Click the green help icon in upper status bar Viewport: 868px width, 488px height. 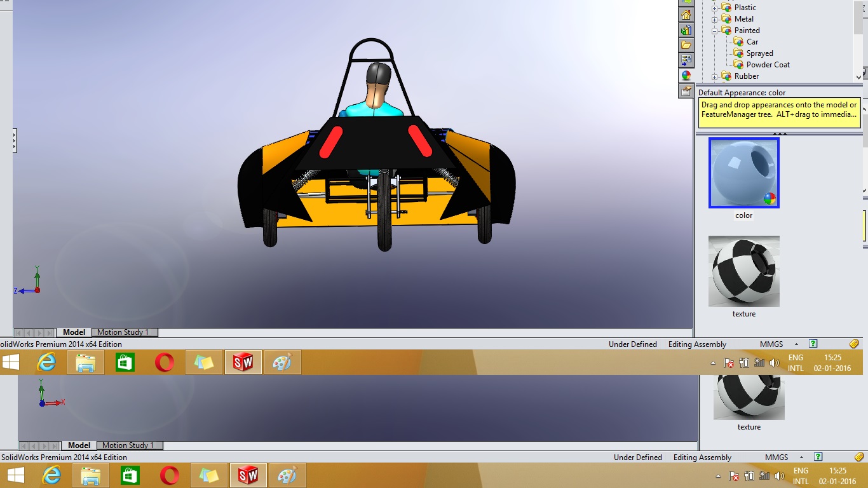coord(813,344)
